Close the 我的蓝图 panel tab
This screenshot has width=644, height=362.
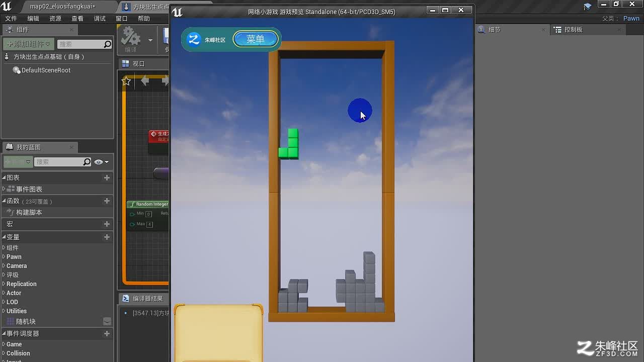pyautogui.click(x=71, y=147)
